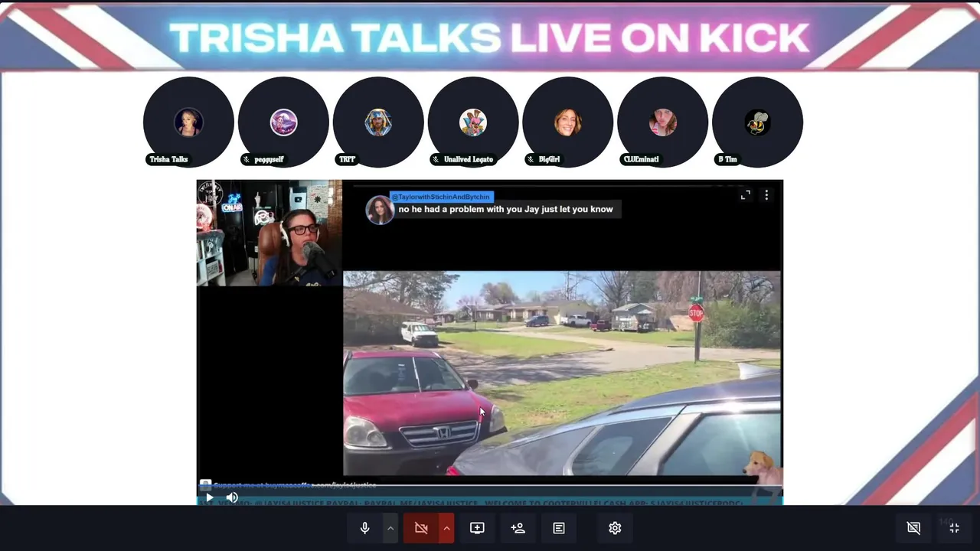Click the 'TRISHA TALKS LIVE ON KICK' banner title

[489, 37]
